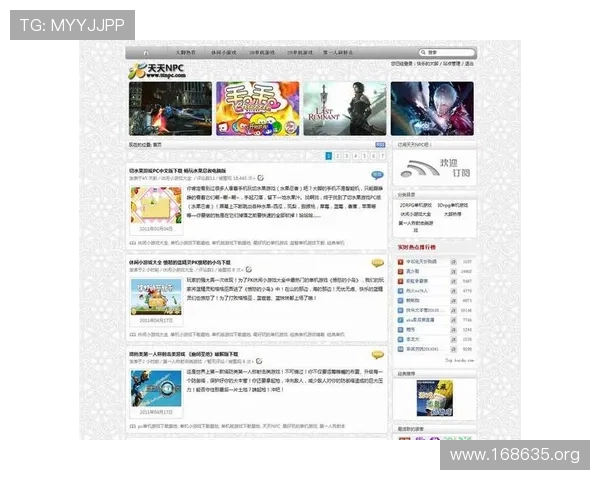Open the 休闲小游戏大全 category link in sidebar
Viewport: 600px width, 480px height.
(x=416, y=214)
